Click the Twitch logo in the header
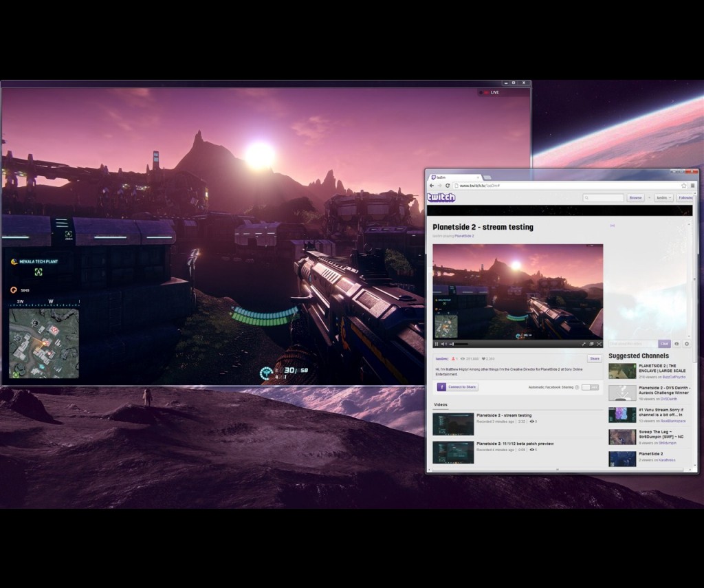The width and height of the screenshot is (704, 588). (441, 198)
